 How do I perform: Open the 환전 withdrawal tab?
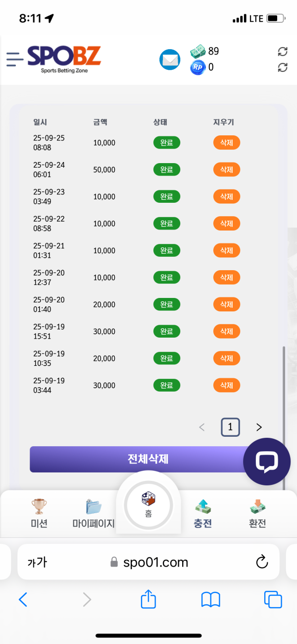(x=257, y=513)
